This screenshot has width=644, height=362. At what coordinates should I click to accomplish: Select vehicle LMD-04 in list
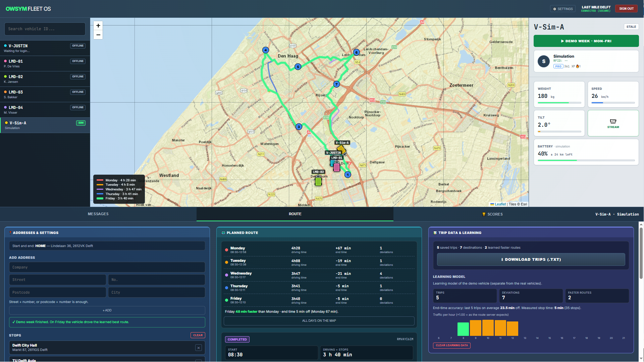tap(45, 110)
